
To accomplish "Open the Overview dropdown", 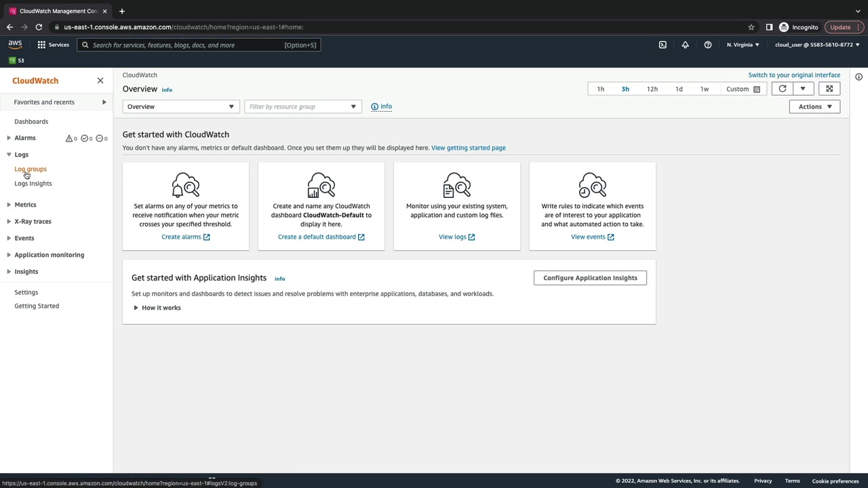I will tap(180, 106).
